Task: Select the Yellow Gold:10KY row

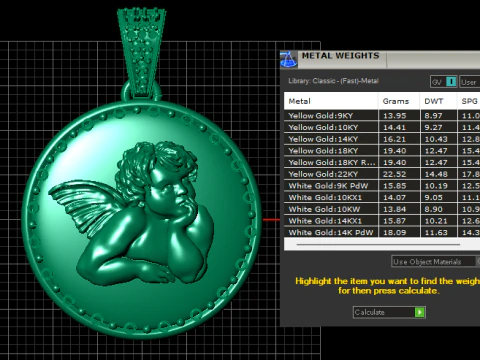Action: tap(382, 127)
